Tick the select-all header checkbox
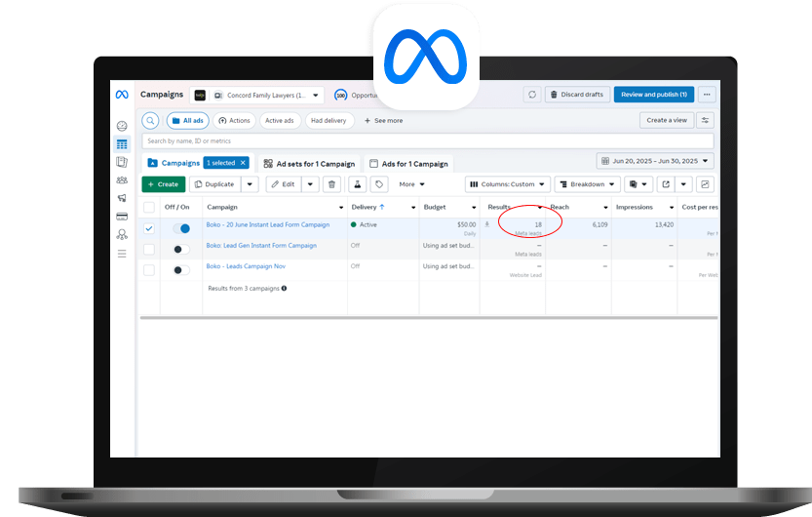The height and width of the screenshot is (517, 812). (149, 207)
